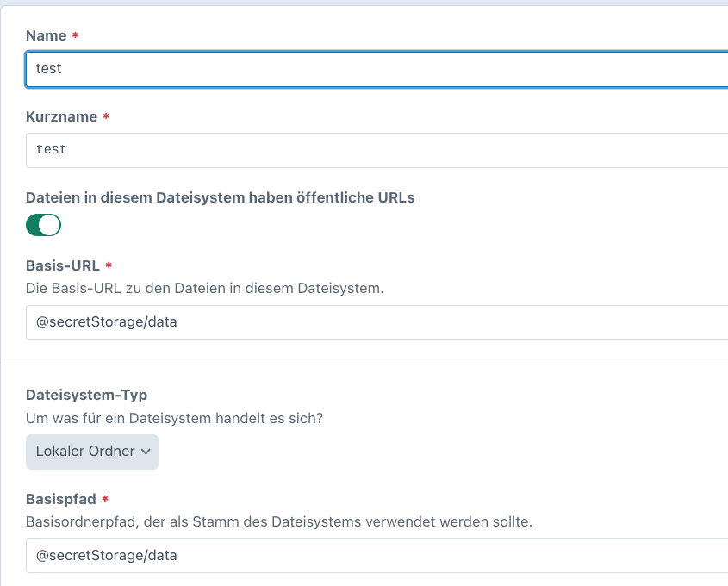Click the required asterisk beside Kurzname
Image resolution: width=728 pixels, height=586 pixels.
(105, 117)
